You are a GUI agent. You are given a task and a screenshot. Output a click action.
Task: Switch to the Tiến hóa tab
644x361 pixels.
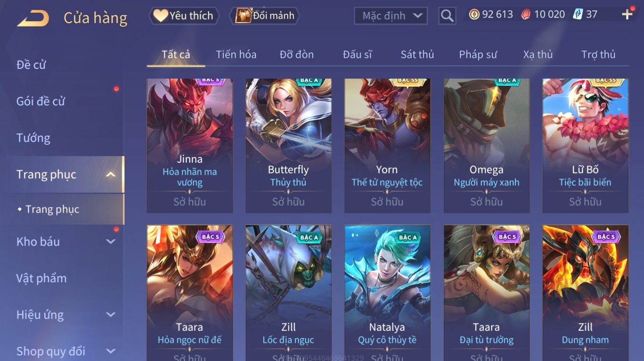tap(236, 55)
